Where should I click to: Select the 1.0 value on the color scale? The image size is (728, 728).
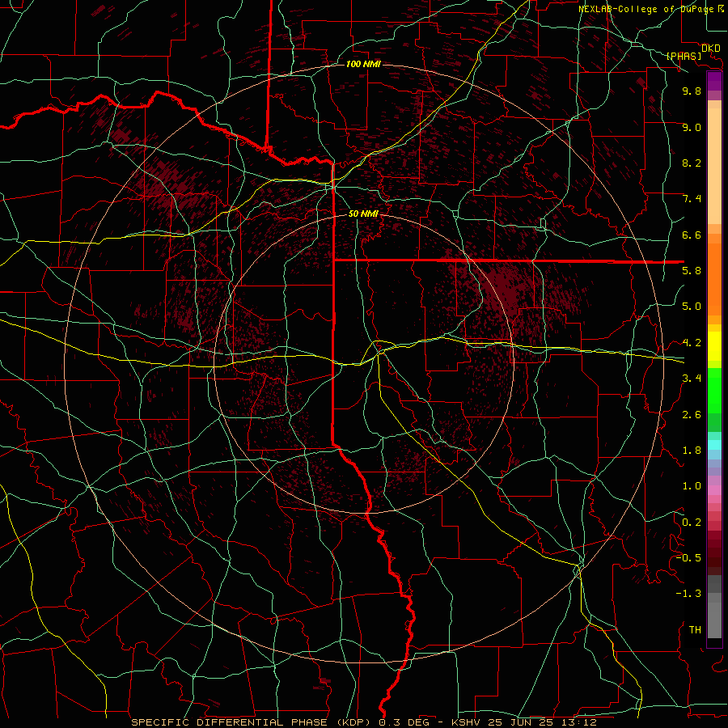pyautogui.click(x=692, y=486)
